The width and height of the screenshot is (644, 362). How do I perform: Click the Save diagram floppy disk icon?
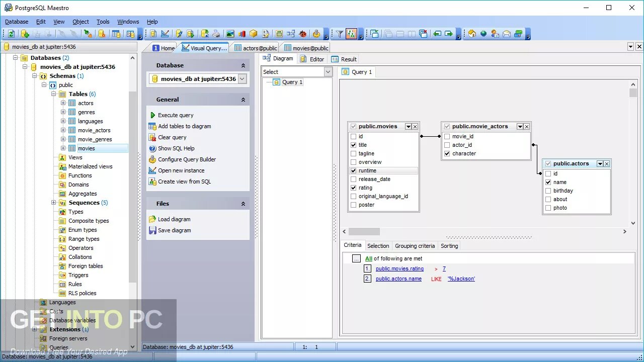pos(153,230)
